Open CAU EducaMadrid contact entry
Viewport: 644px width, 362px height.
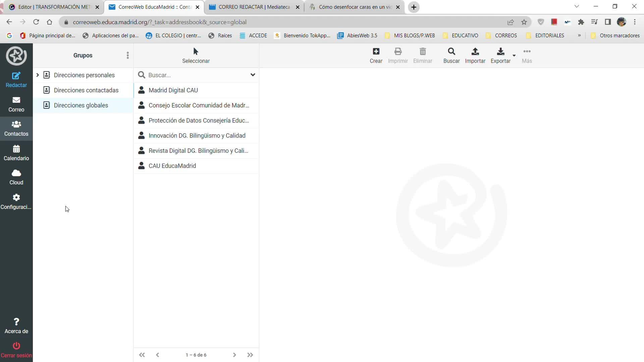[172, 166]
